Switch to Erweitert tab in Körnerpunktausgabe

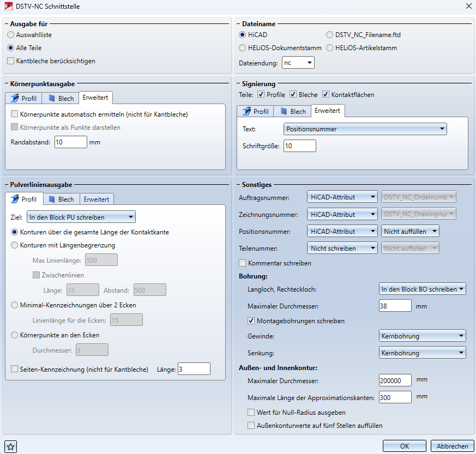point(95,98)
